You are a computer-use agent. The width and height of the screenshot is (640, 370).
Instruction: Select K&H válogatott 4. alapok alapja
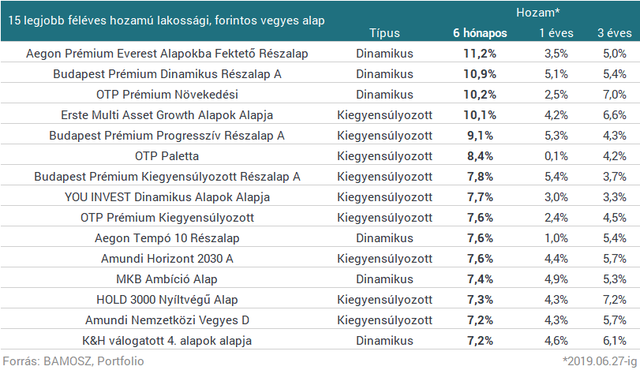167,341
